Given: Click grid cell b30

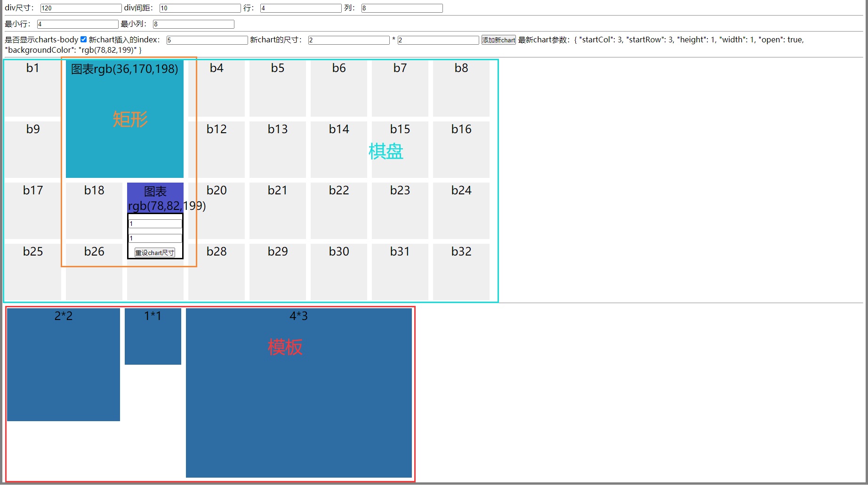Looking at the screenshot, I should 339,272.
